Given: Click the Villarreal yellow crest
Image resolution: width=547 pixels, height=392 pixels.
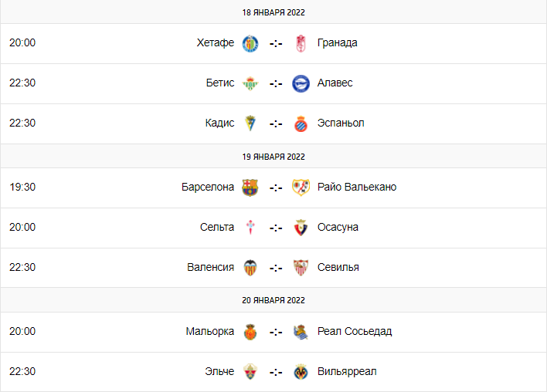Looking at the screenshot, I should pos(301,372).
